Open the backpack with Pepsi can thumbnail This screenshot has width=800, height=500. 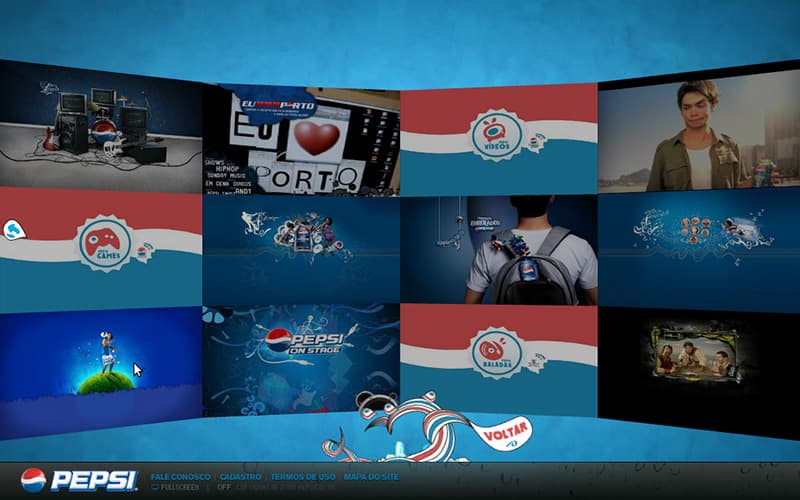pyautogui.click(x=498, y=250)
